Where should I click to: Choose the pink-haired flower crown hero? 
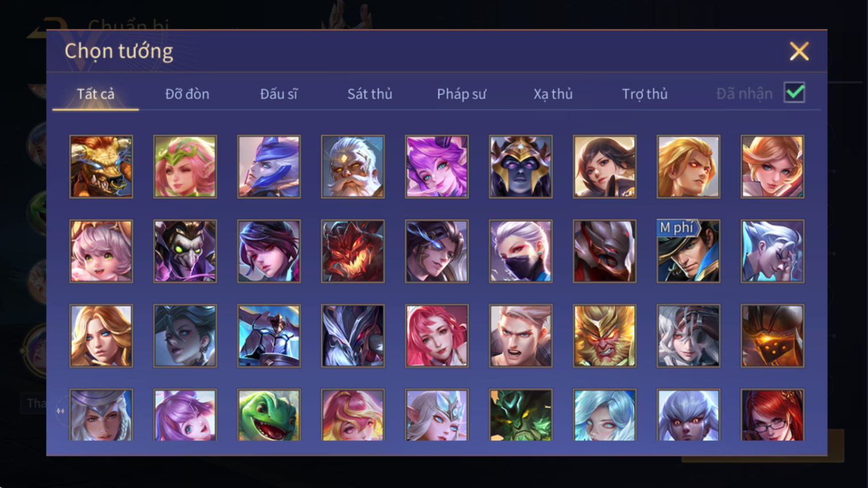point(185,167)
